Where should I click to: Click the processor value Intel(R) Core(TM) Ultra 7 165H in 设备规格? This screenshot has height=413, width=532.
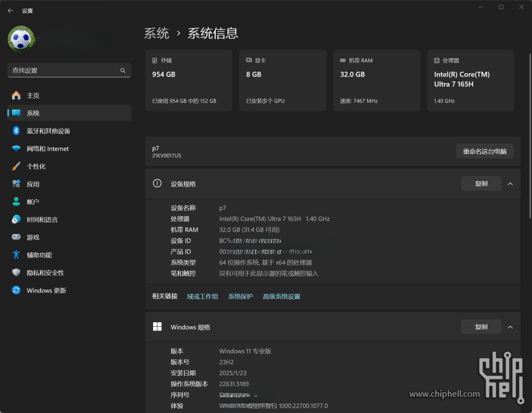click(x=260, y=219)
